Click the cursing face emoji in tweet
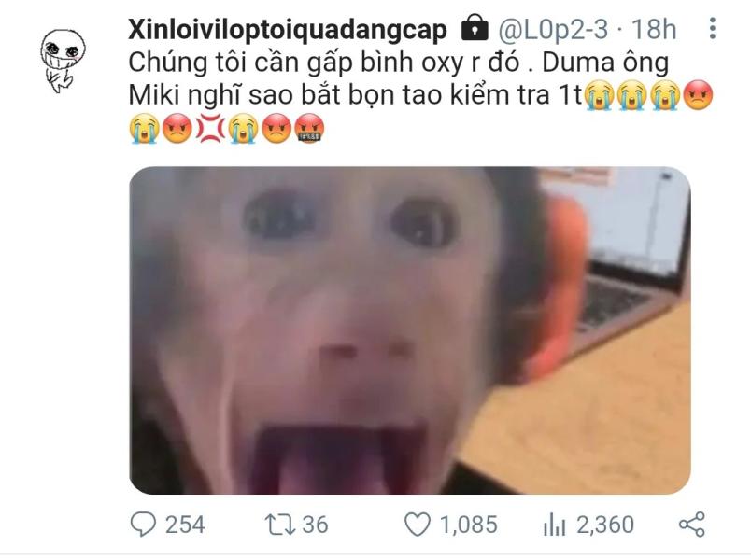The image size is (751, 560). click(x=309, y=128)
